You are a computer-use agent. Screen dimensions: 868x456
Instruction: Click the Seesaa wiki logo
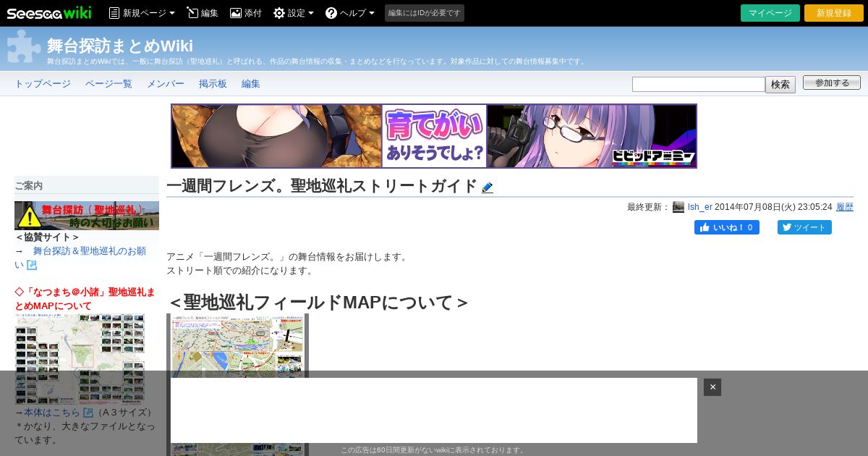[x=49, y=13]
